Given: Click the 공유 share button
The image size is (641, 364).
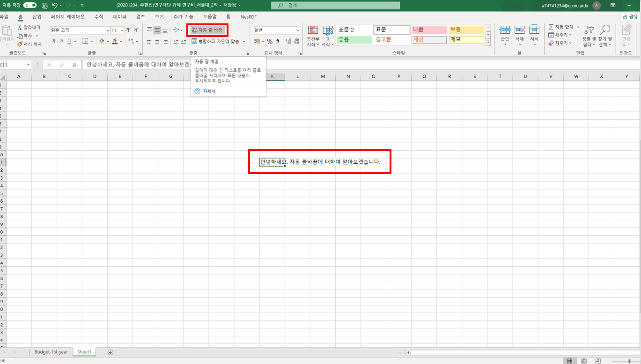Looking at the screenshot, I should [630, 17].
